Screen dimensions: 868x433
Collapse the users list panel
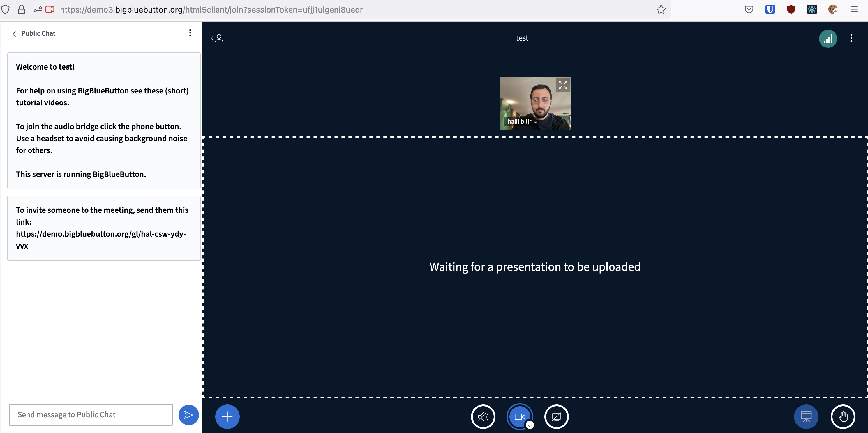coord(217,38)
